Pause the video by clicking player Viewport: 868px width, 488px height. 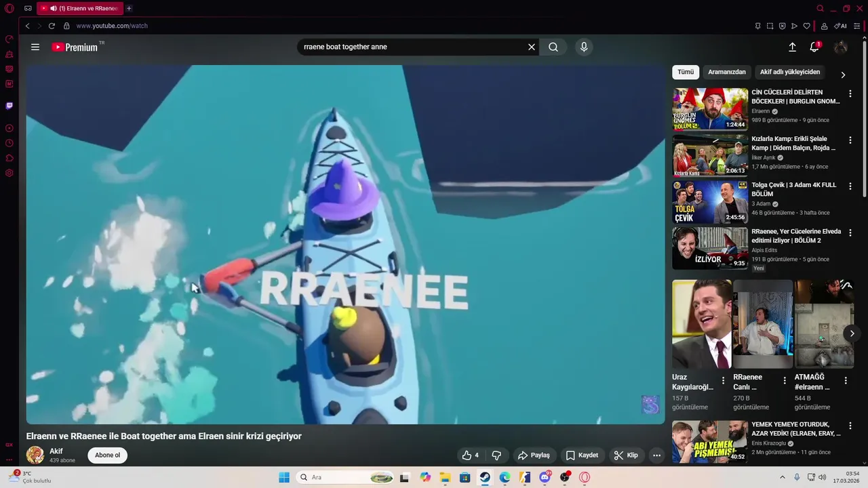[x=345, y=245]
